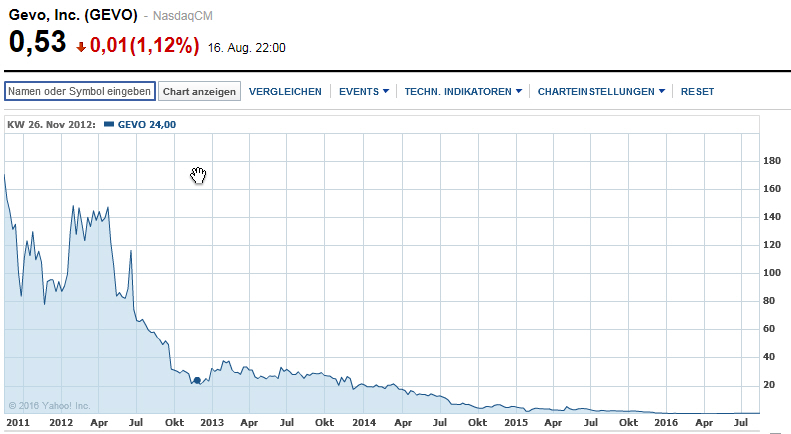Click the blue GEVO legend color swatch
Screen dimensions: 791x434
click(109, 124)
